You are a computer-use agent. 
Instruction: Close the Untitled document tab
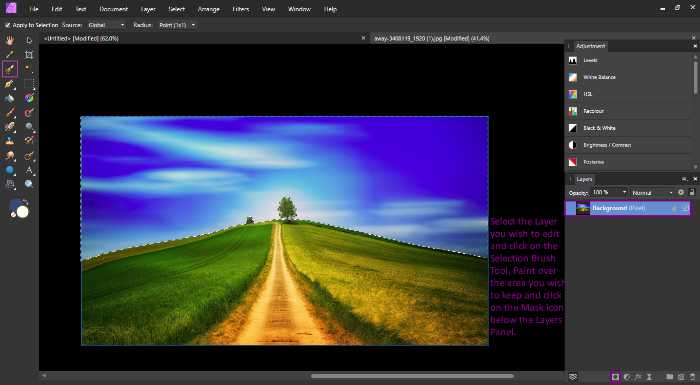(363, 38)
